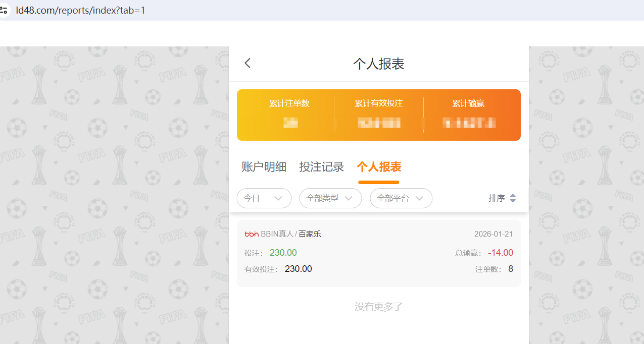Select the active 个人报表 tab
Image resolution: width=644 pixels, height=344 pixels.
tap(378, 166)
